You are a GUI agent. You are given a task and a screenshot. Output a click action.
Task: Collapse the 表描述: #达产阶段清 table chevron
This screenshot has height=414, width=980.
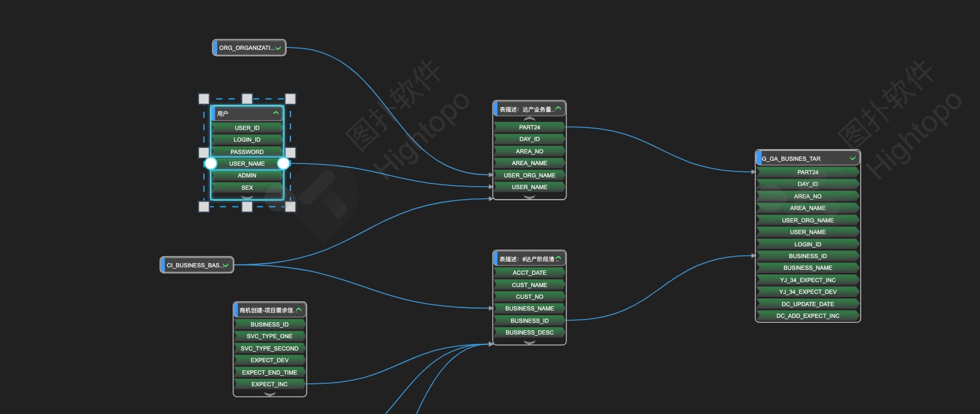[558, 259]
